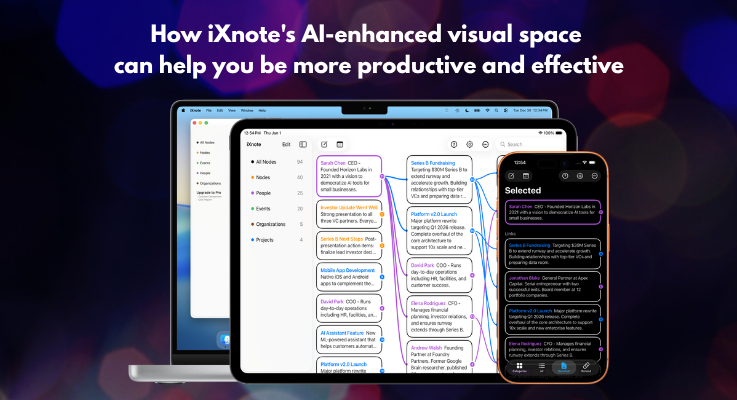737x400 pixels.
Task: Open the ellipsis more menu on iPad
Action: (x=486, y=144)
